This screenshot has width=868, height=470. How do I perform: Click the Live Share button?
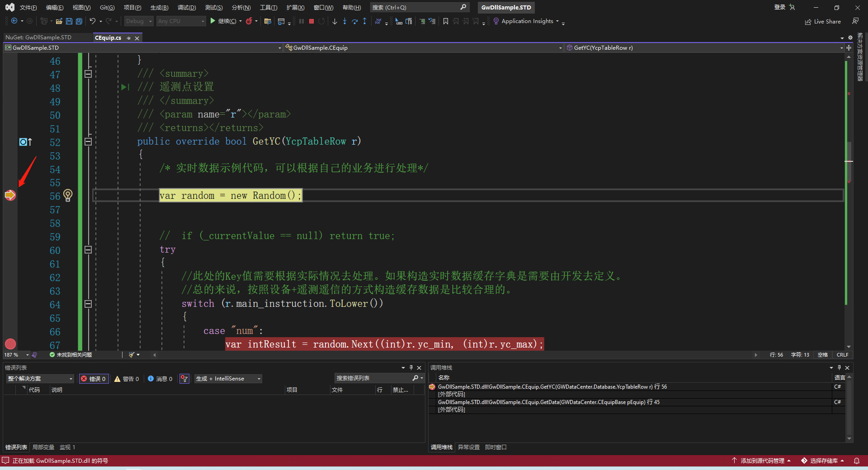[x=823, y=21]
